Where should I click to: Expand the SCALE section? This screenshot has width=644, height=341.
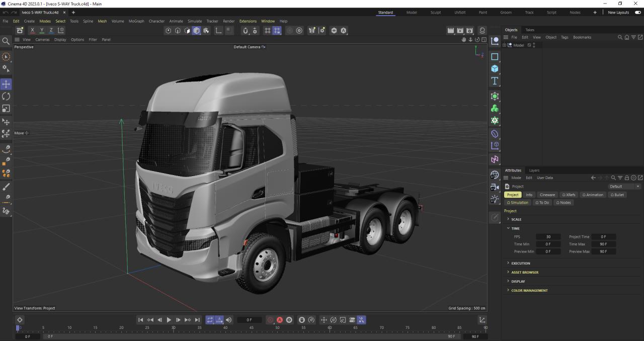pyautogui.click(x=516, y=219)
